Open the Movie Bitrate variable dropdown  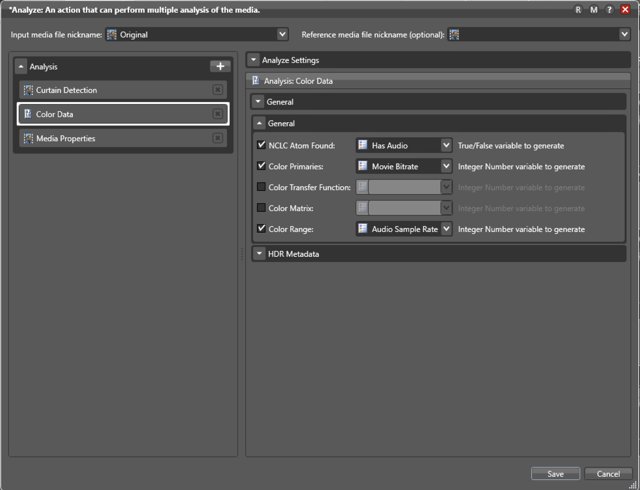(x=447, y=166)
